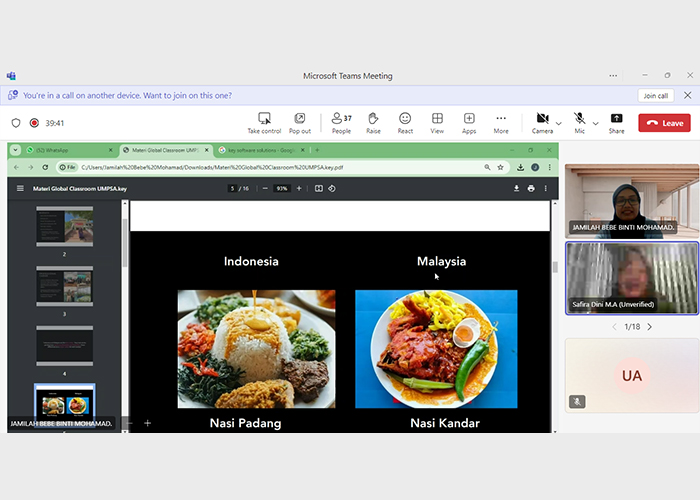700x500 pixels.
Task: Switch to Materi Global Classroom browser tab
Action: pyautogui.click(x=166, y=150)
